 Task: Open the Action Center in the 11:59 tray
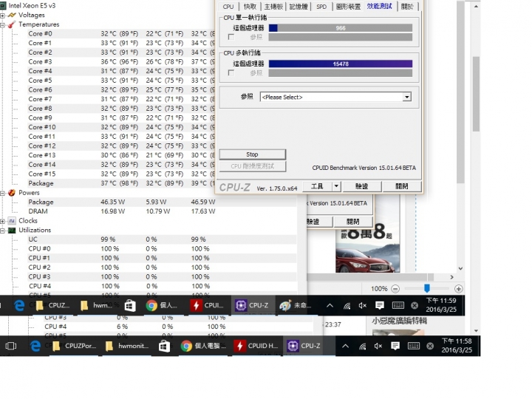coord(380,305)
